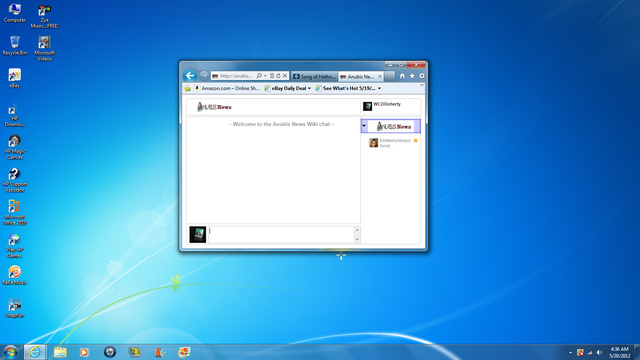
Task: Click the gold star next to KimberlyAmaya
Action: pyautogui.click(x=416, y=140)
